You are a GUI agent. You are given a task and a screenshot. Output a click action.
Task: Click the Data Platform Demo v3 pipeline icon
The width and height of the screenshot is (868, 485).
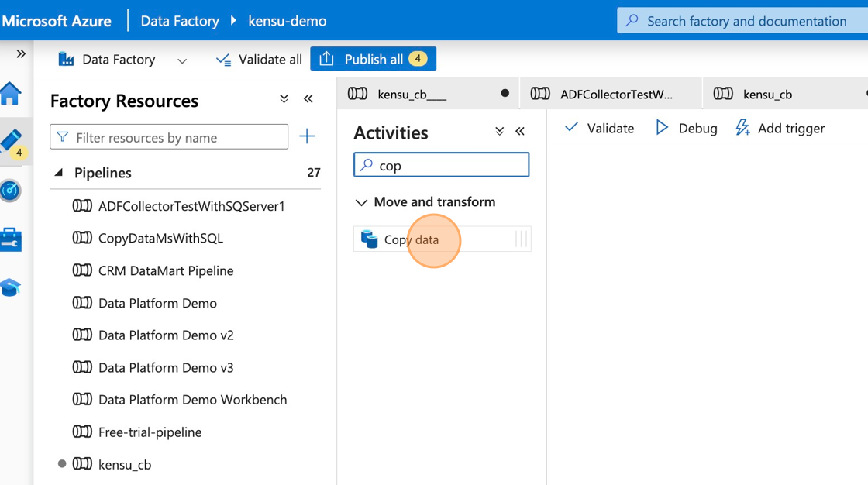(x=82, y=368)
